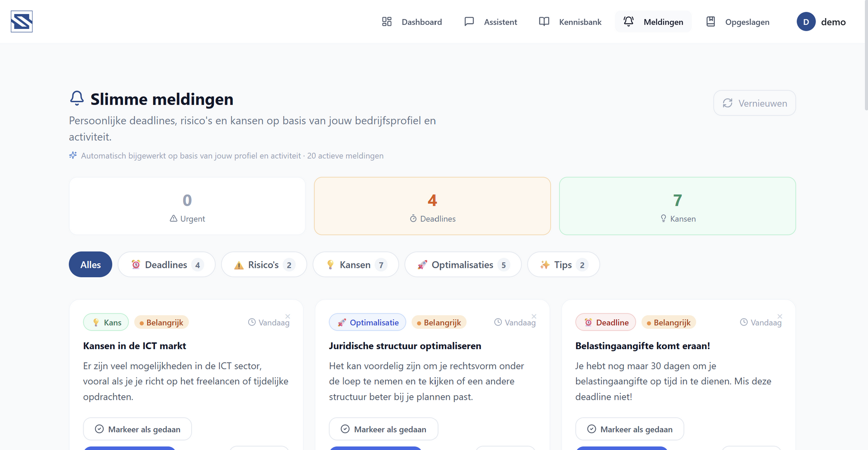Click the sparkle icon before Automatisch bijgewerkt
The image size is (868, 450).
click(73, 155)
